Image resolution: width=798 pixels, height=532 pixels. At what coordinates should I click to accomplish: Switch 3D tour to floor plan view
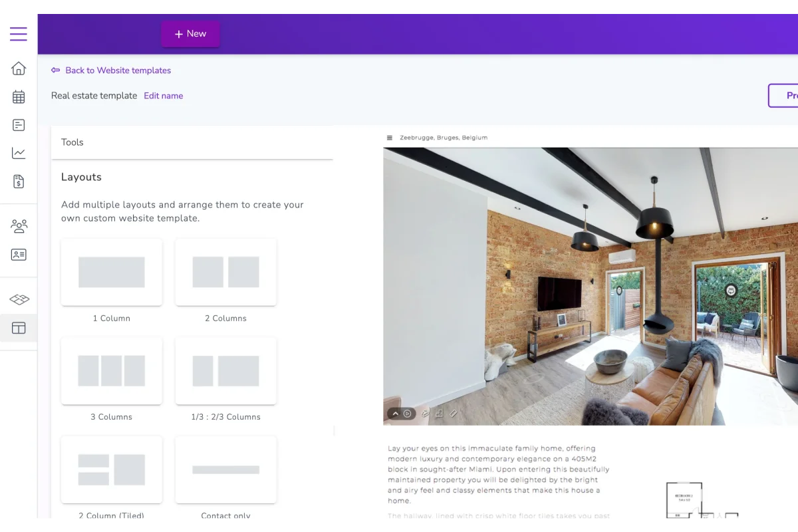tap(440, 414)
